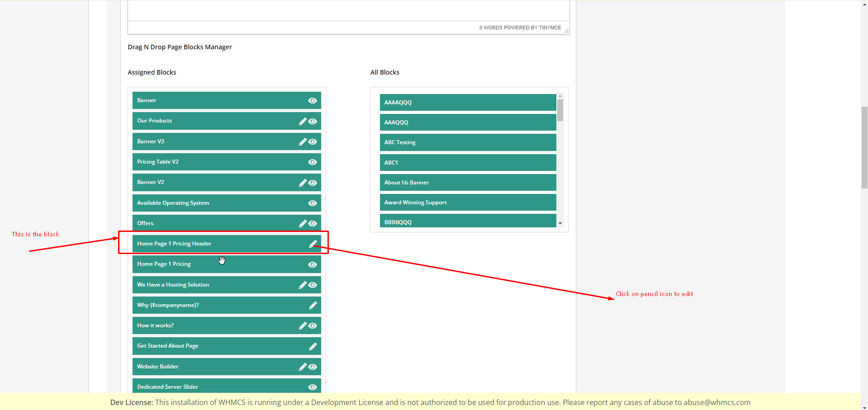Image resolution: width=868 pixels, height=410 pixels.
Task: Click pencil on Website Builder block
Action: point(303,367)
